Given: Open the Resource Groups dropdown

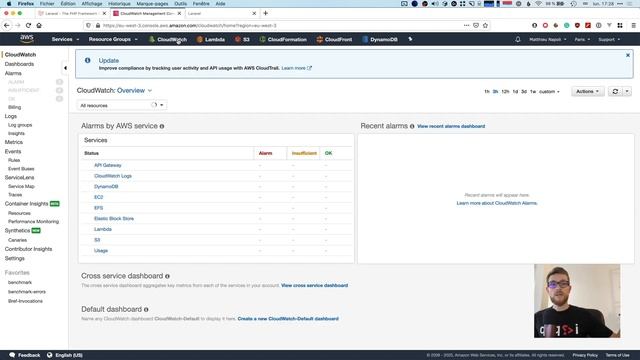Looking at the screenshot, I should [x=113, y=40].
